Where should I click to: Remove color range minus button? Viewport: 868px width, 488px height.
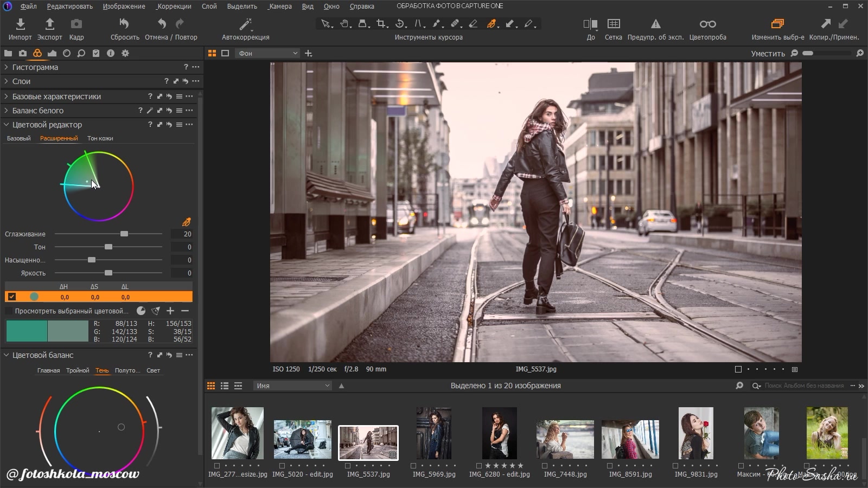[x=185, y=311]
